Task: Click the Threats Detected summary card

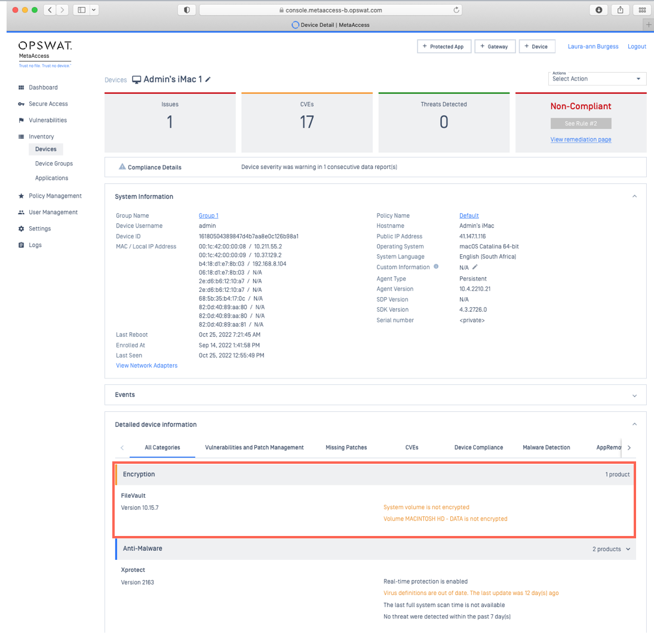Action: click(444, 122)
